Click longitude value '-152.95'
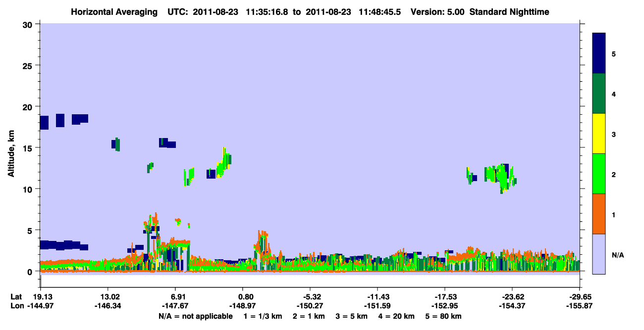 [445, 306]
